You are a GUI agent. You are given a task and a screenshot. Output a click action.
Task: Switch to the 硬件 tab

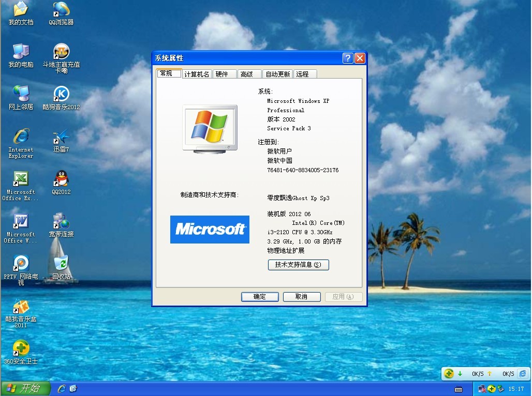(x=224, y=73)
